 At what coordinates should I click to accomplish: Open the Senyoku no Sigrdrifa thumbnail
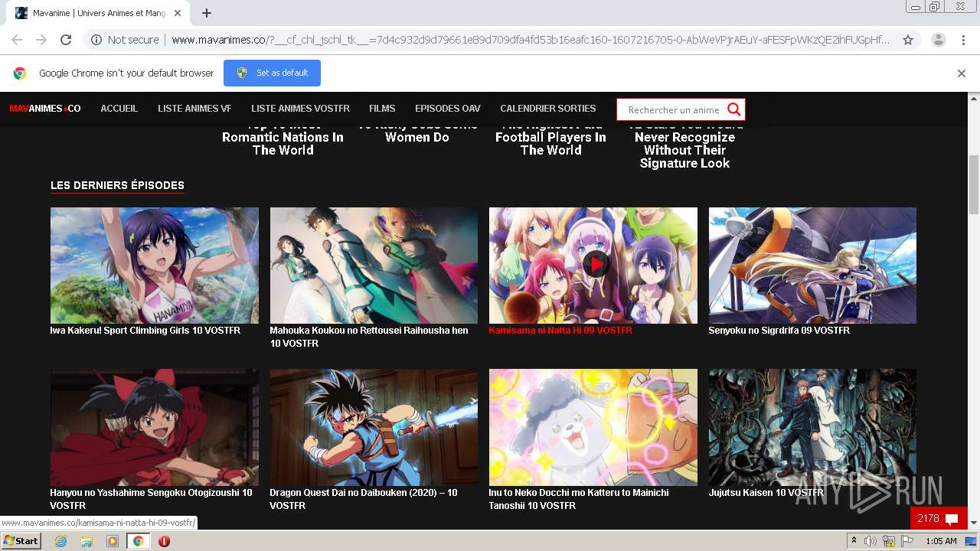click(x=812, y=266)
